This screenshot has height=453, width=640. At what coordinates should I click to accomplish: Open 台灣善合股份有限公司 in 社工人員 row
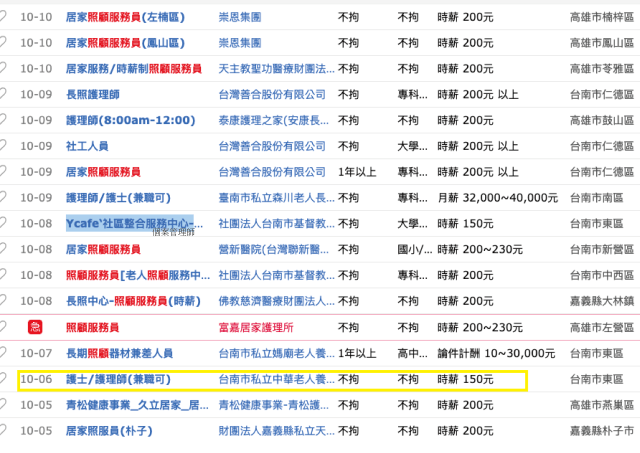pyautogui.click(x=272, y=146)
